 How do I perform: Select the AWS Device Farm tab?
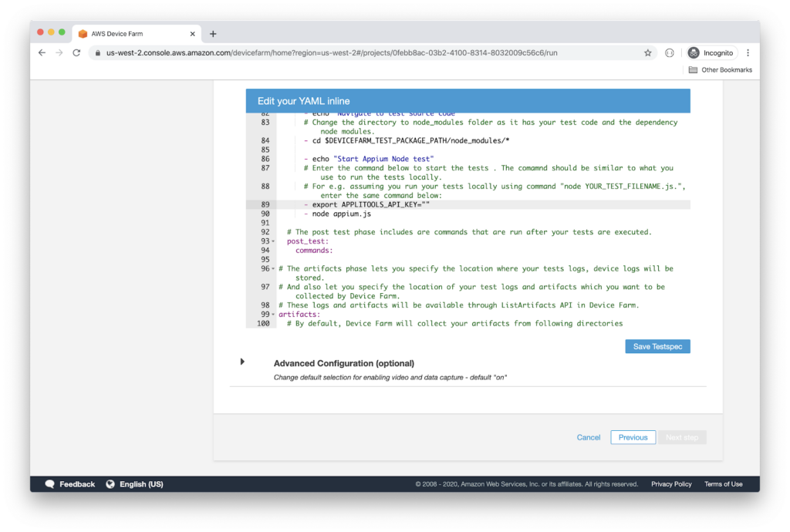click(127, 34)
